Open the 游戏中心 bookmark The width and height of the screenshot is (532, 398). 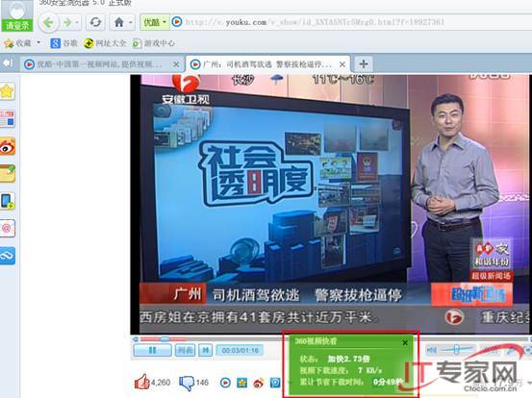click(x=154, y=43)
